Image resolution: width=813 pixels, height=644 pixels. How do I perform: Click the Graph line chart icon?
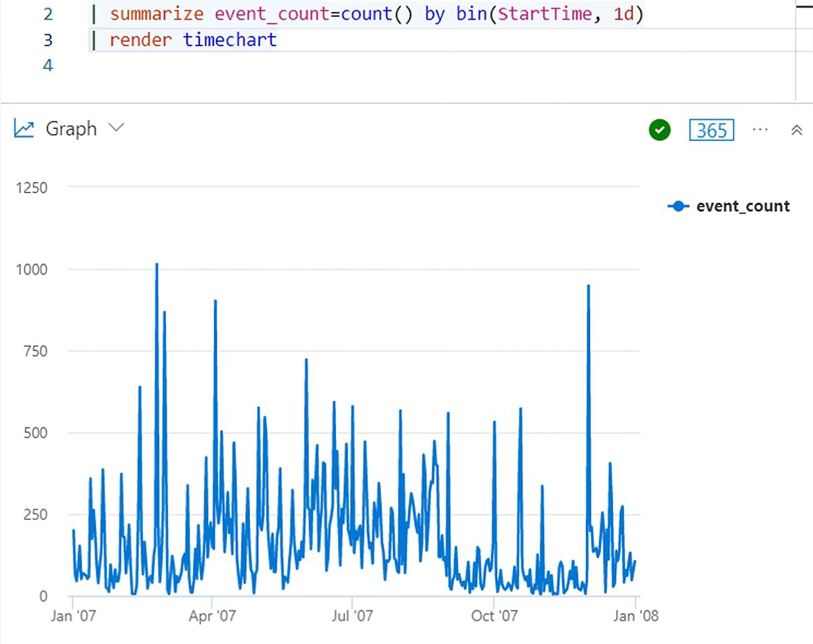click(x=24, y=129)
